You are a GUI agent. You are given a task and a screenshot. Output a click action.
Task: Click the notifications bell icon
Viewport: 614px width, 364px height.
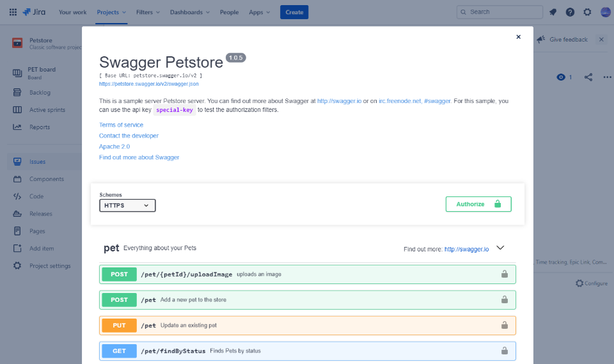(553, 12)
